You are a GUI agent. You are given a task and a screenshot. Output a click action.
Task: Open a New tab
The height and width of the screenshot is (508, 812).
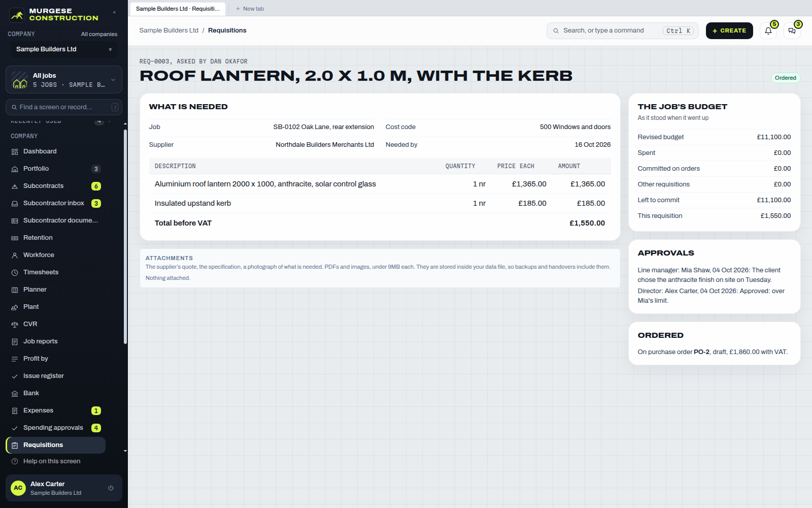pos(250,9)
